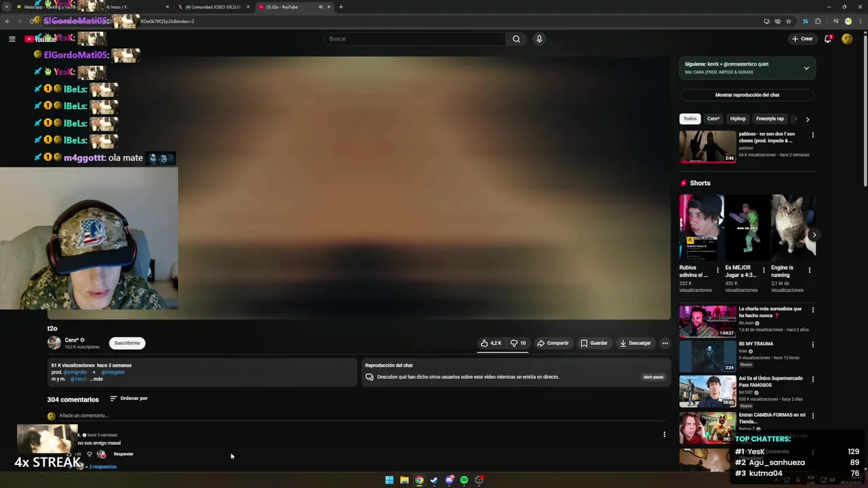Open the browser media control icon
This screenshot has height=488, width=868.
point(836,21)
